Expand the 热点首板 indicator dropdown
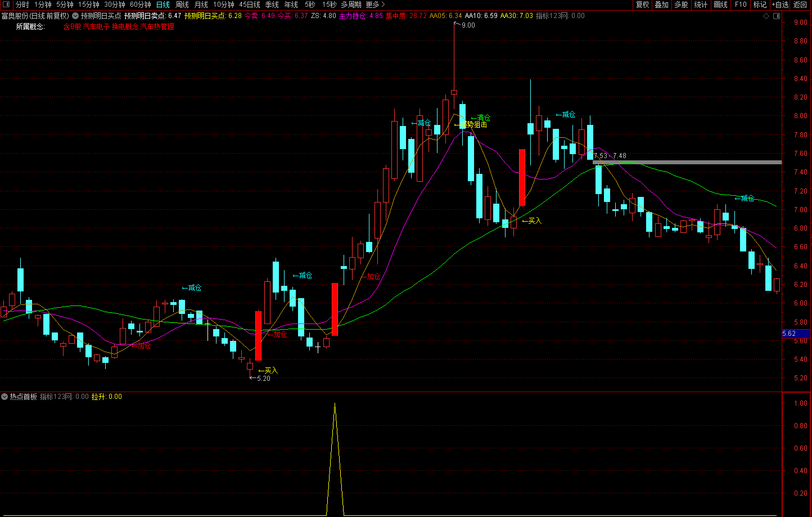 tap(4, 397)
